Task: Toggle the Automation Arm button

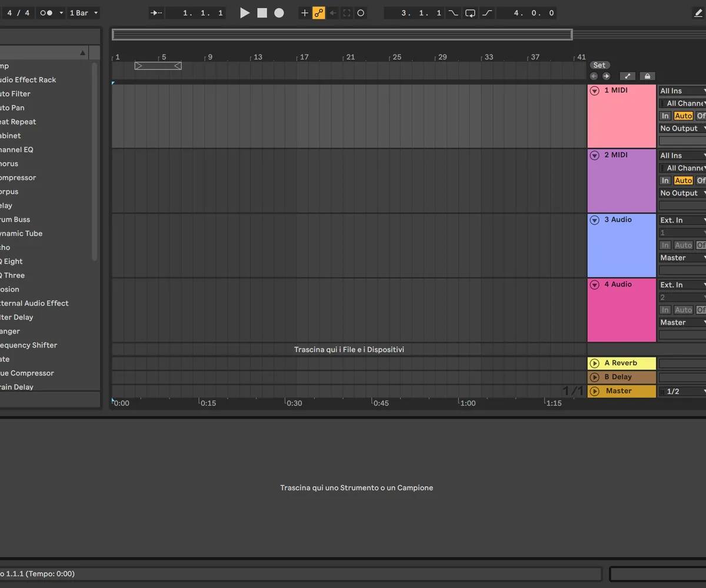Action: point(319,13)
